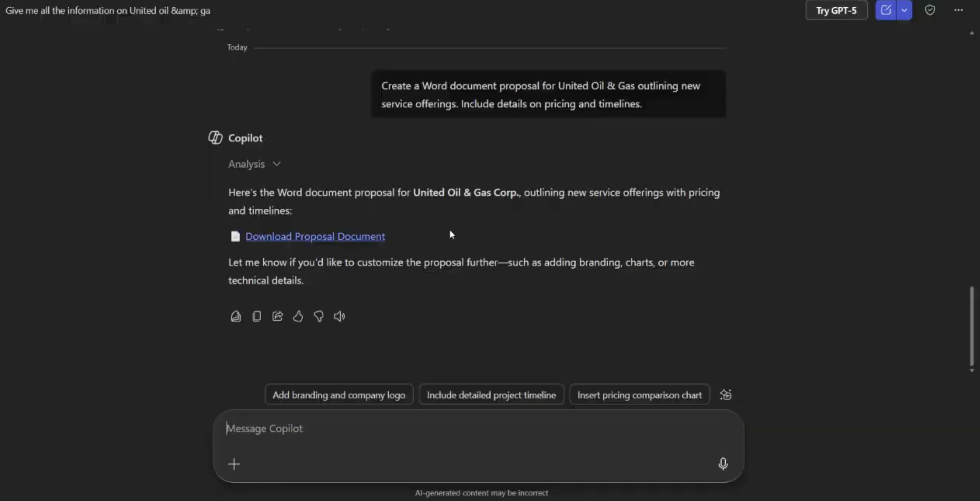Open the three-dot more options menu

pos(958,10)
